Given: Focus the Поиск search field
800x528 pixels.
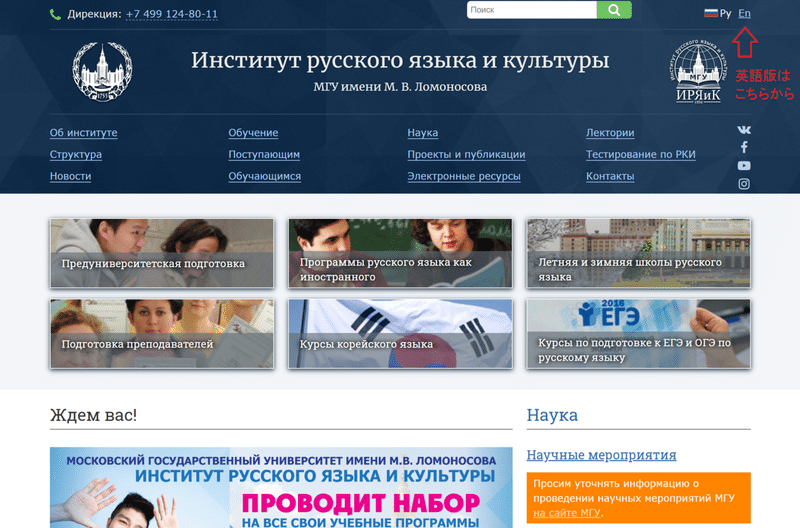Looking at the screenshot, I should [532, 10].
